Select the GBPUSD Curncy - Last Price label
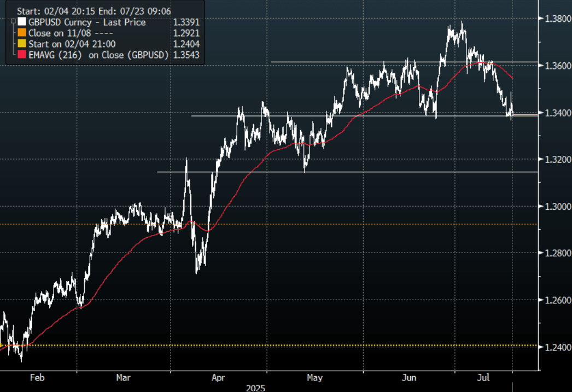The height and width of the screenshot is (392, 572). (x=87, y=22)
